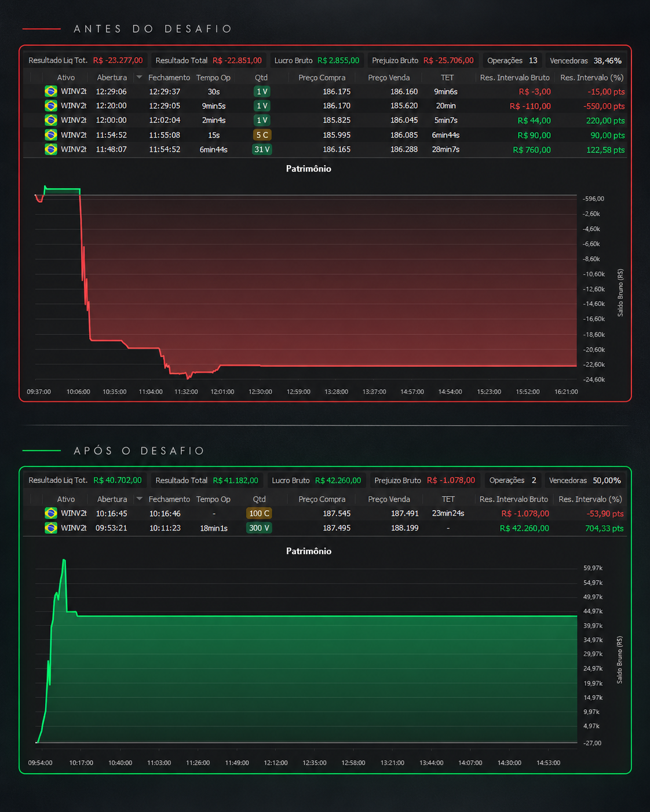Click the Qtd column header in the Após o Desafio table
This screenshot has width=650, height=812.
click(x=260, y=499)
